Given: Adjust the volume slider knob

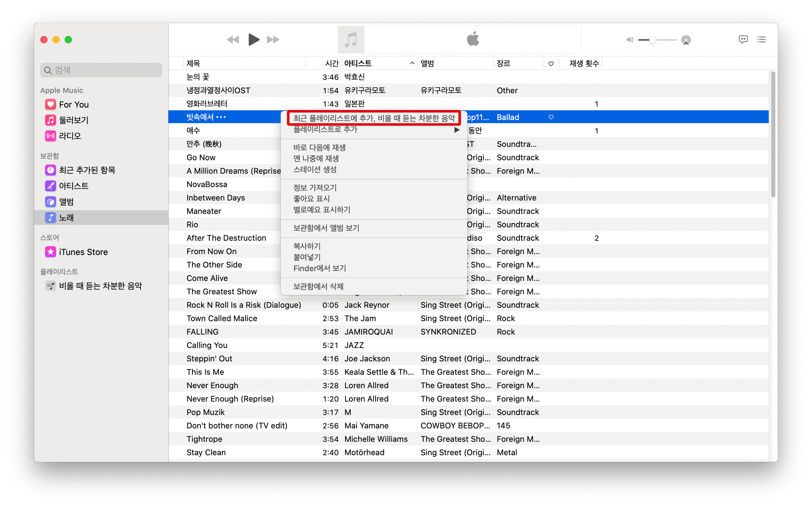Looking at the screenshot, I should pyautogui.click(x=652, y=40).
